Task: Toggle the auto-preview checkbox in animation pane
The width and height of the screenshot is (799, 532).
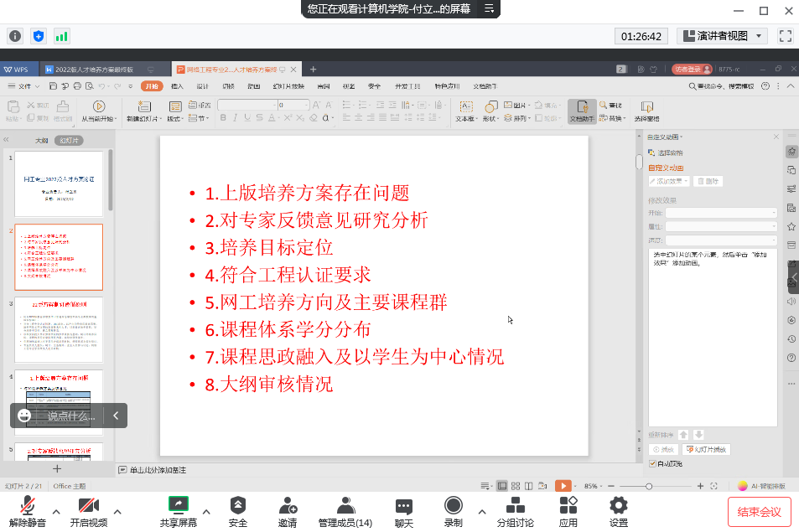Action: [x=653, y=463]
